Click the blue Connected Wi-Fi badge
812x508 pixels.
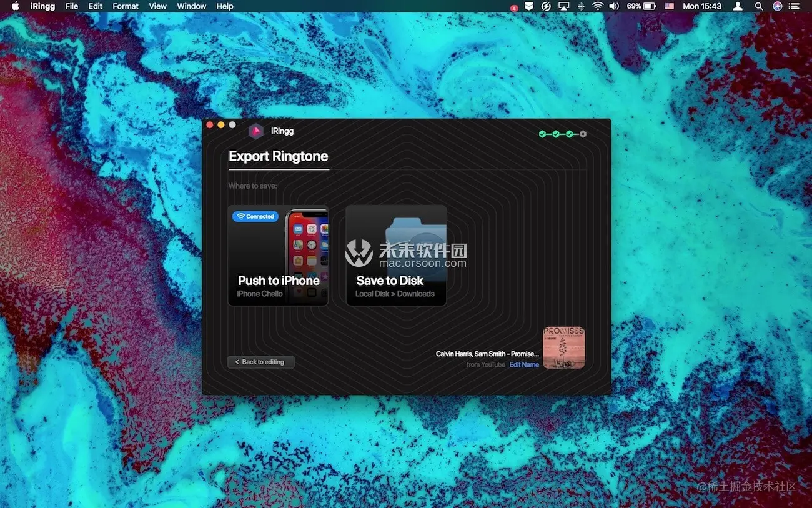point(255,216)
